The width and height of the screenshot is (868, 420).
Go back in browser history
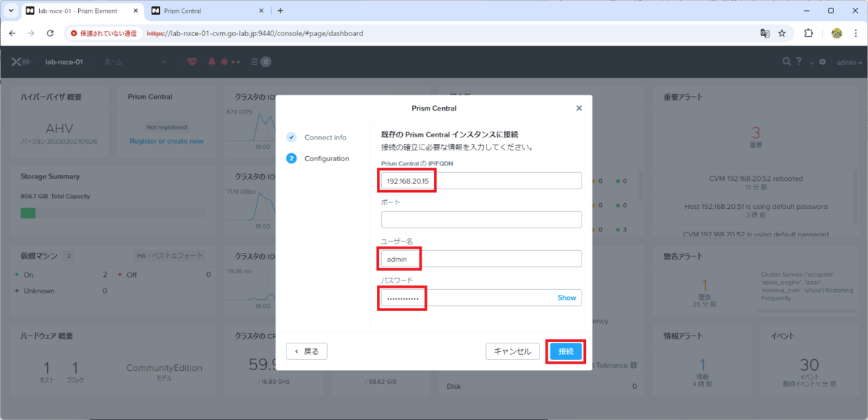tap(12, 33)
